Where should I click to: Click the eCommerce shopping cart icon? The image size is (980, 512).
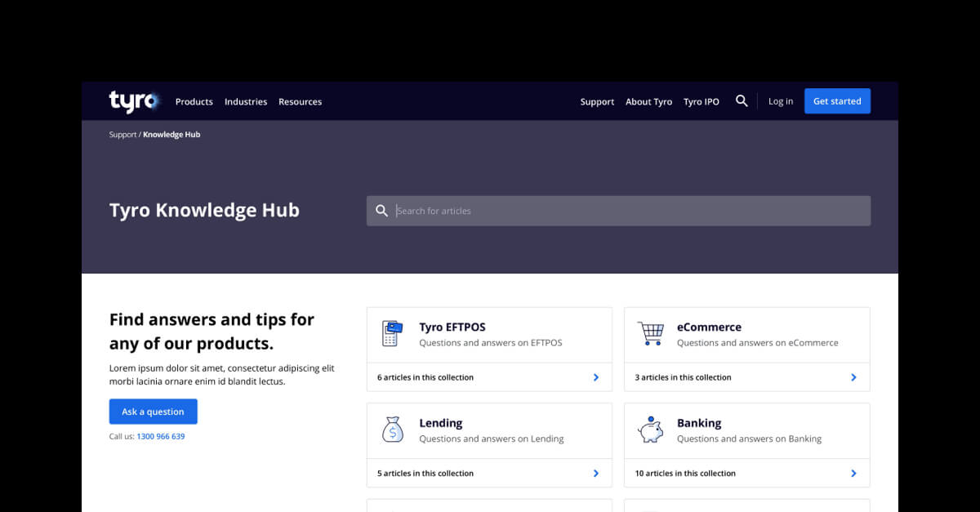(651, 334)
